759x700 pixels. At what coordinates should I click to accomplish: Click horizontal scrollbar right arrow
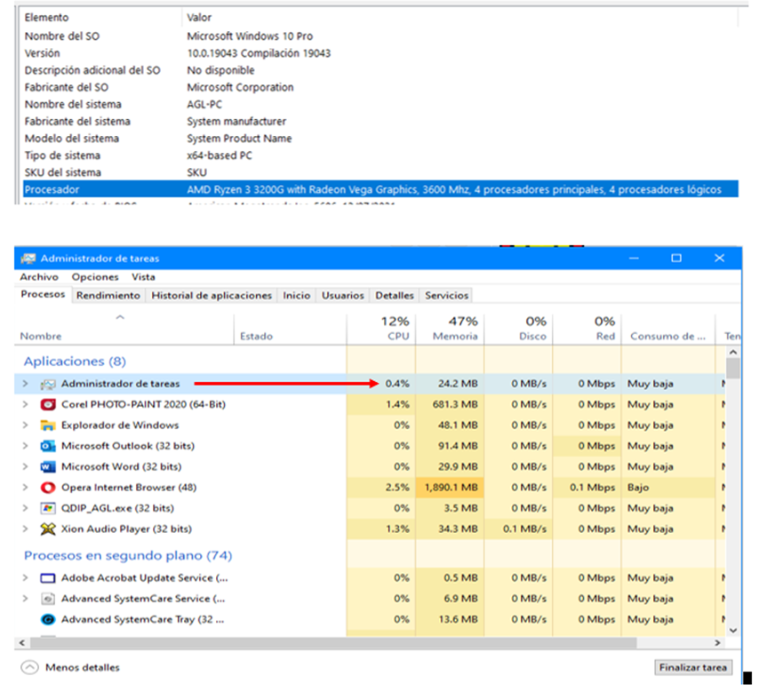[717, 643]
